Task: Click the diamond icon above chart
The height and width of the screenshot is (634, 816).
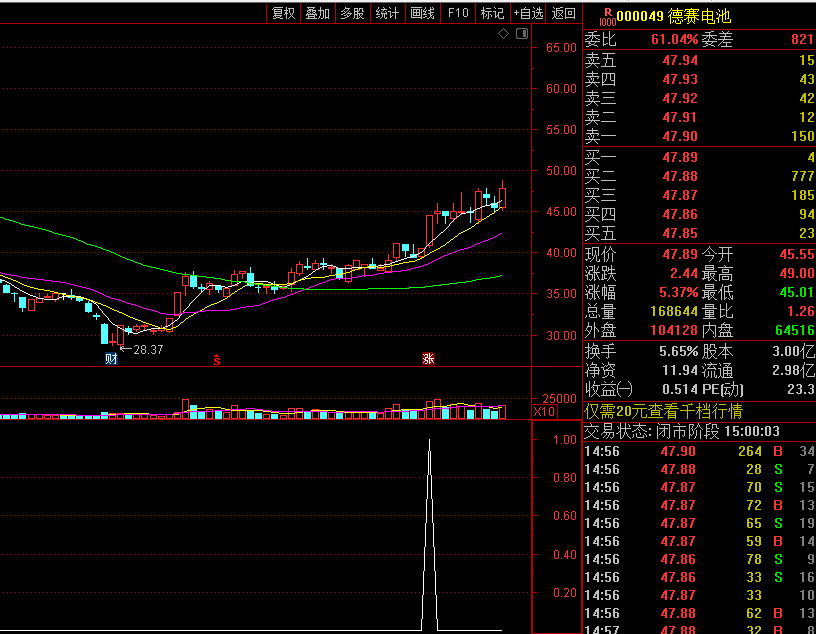Action: point(503,34)
